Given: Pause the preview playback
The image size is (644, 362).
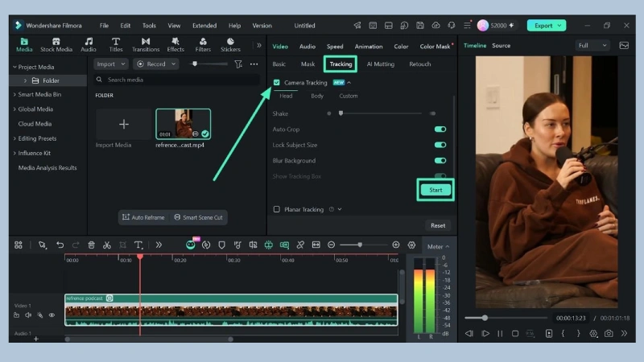Looking at the screenshot, I should pyautogui.click(x=500, y=334).
